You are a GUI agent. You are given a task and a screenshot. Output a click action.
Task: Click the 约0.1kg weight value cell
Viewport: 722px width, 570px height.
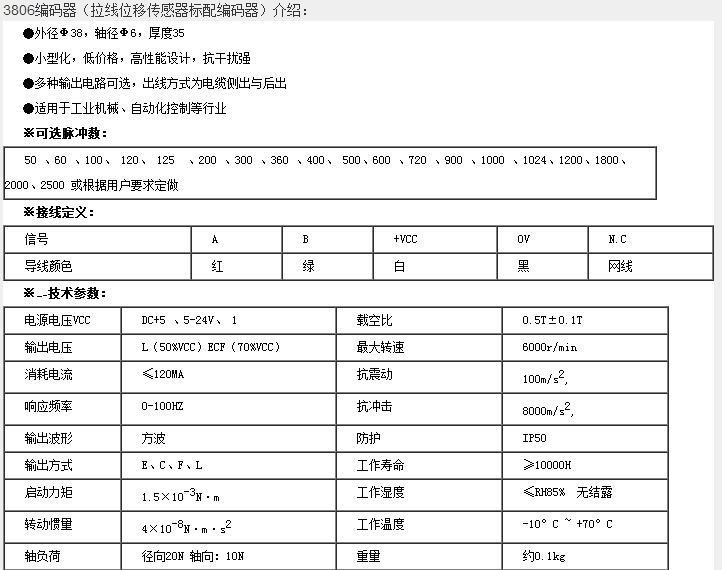coord(544,556)
